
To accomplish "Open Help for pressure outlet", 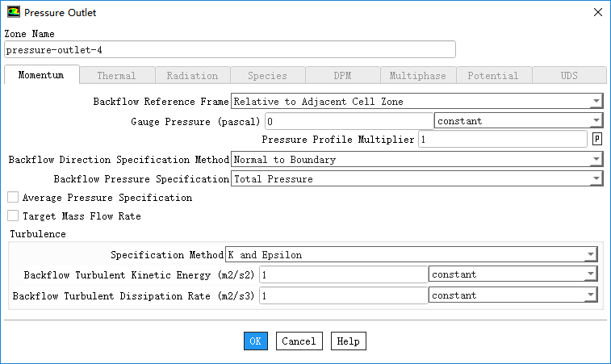I will click(348, 341).
